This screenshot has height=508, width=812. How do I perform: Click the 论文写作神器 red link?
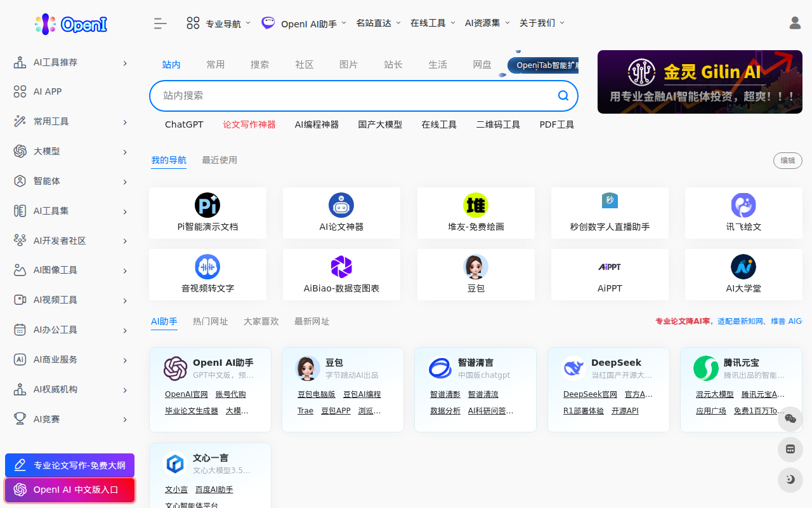(x=249, y=124)
